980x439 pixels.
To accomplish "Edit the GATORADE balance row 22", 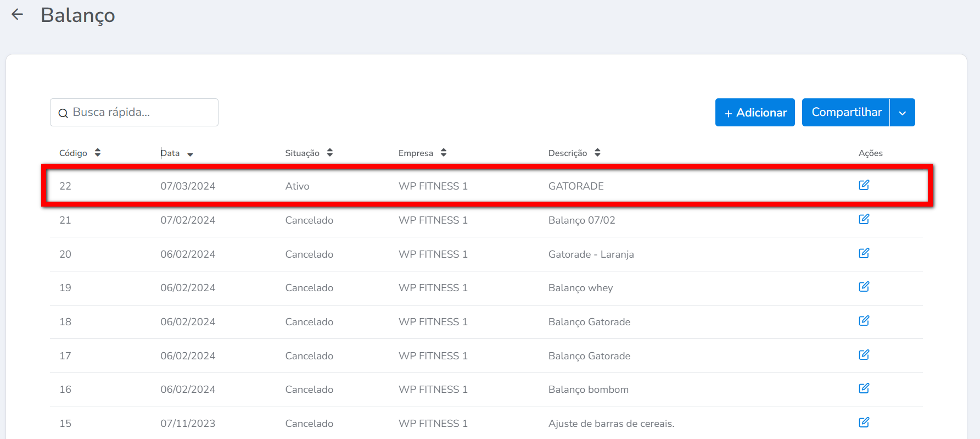I will coord(864,185).
